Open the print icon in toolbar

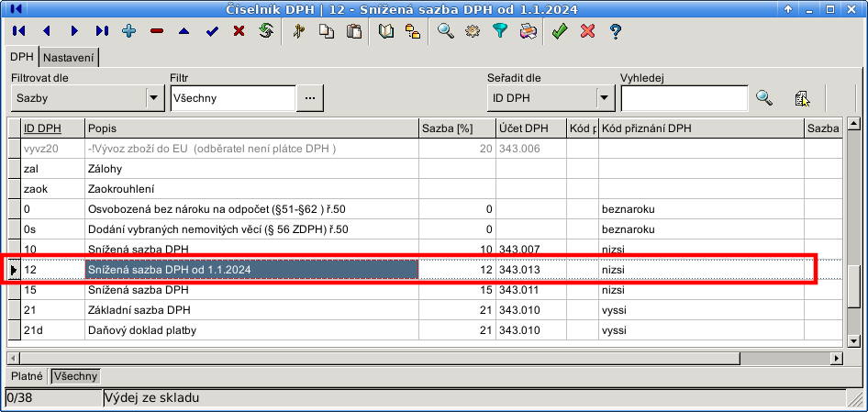tap(528, 31)
